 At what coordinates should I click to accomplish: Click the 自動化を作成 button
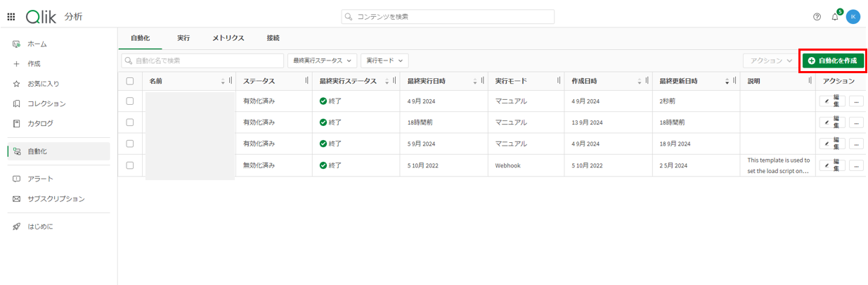click(x=834, y=61)
